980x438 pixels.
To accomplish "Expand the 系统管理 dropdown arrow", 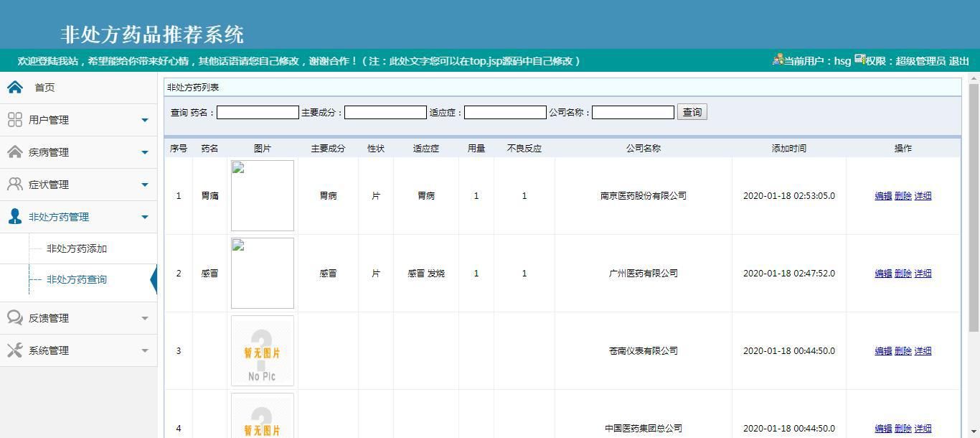I will tap(145, 350).
